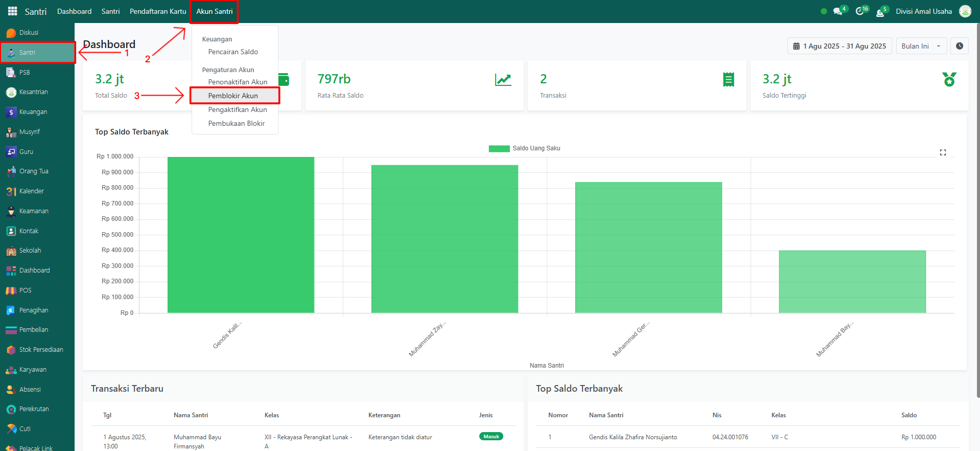Expand chart with the fullscreen icon
The height and width of the screenshot is (451, 980).
point(943,152)
